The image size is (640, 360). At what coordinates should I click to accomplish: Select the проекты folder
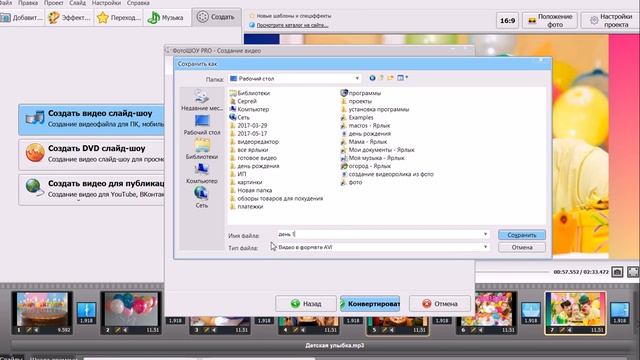[x=356, y=101]
